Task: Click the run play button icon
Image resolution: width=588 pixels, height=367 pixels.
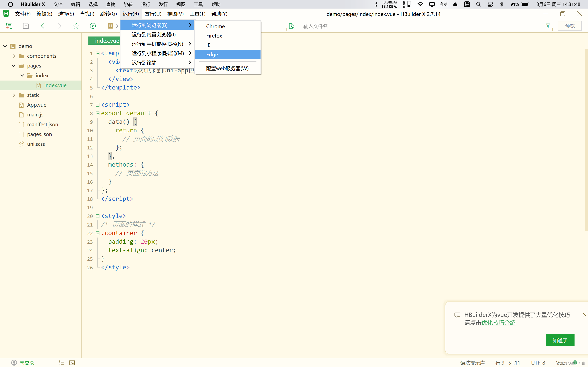Action: coord(93,26)
